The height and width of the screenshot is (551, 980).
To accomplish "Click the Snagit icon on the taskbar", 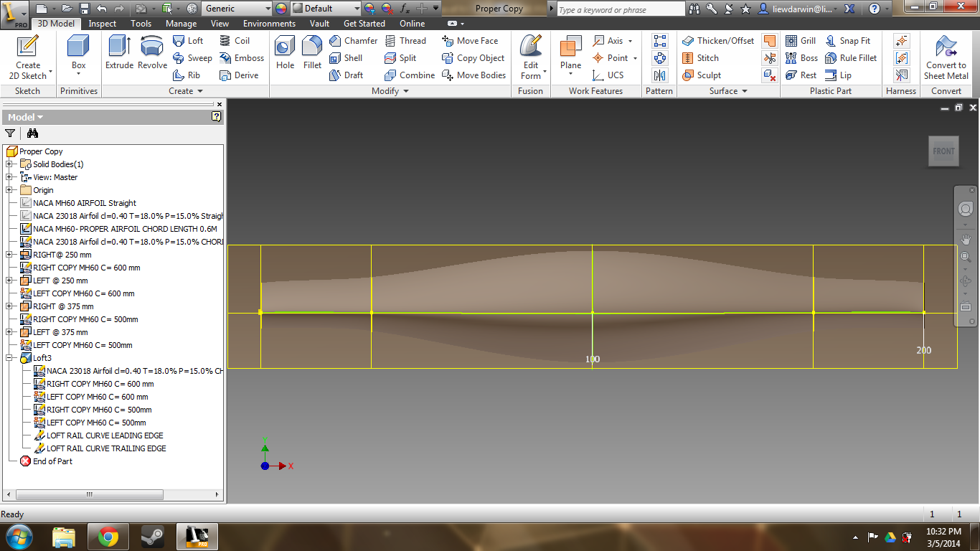I will coord(151,536).
